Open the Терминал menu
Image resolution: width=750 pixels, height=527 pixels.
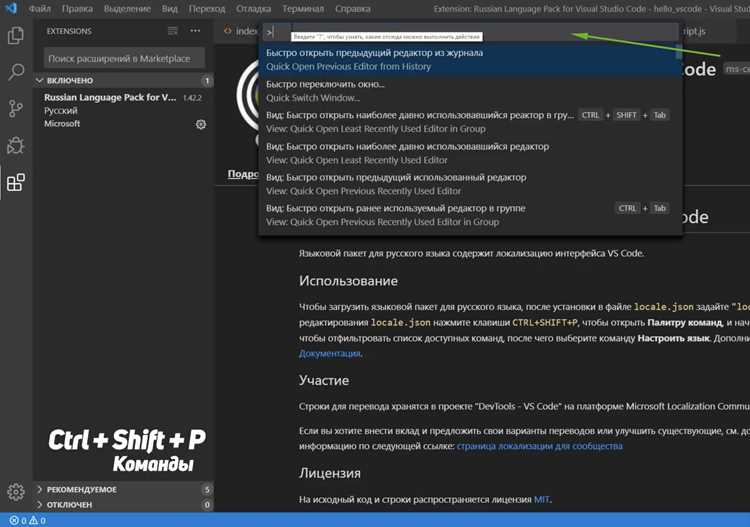point(303,9)
